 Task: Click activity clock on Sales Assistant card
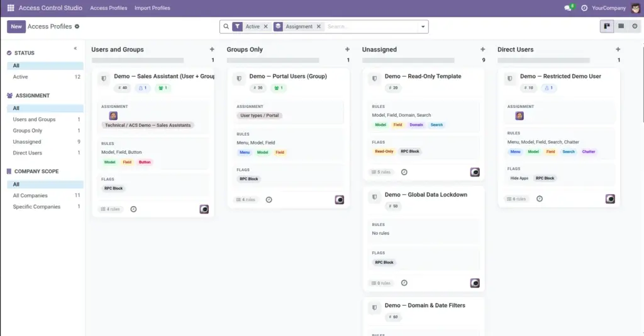point(133,209)
